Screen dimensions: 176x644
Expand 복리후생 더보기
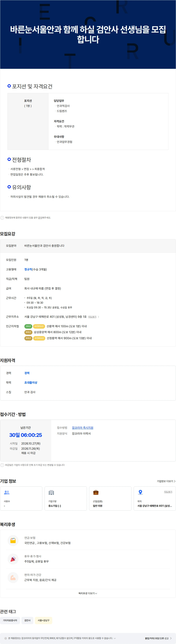coord(88,593)
